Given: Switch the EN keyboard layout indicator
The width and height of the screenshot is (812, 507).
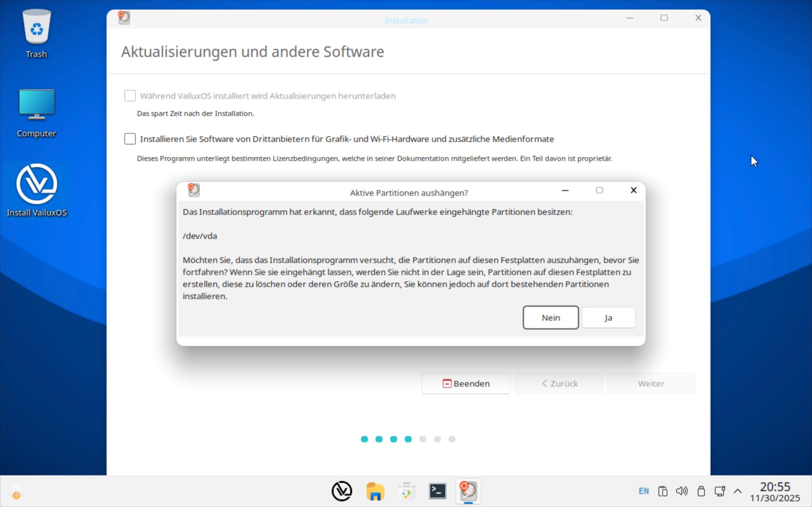Looking at the screenshot, I should pos(644,491).
